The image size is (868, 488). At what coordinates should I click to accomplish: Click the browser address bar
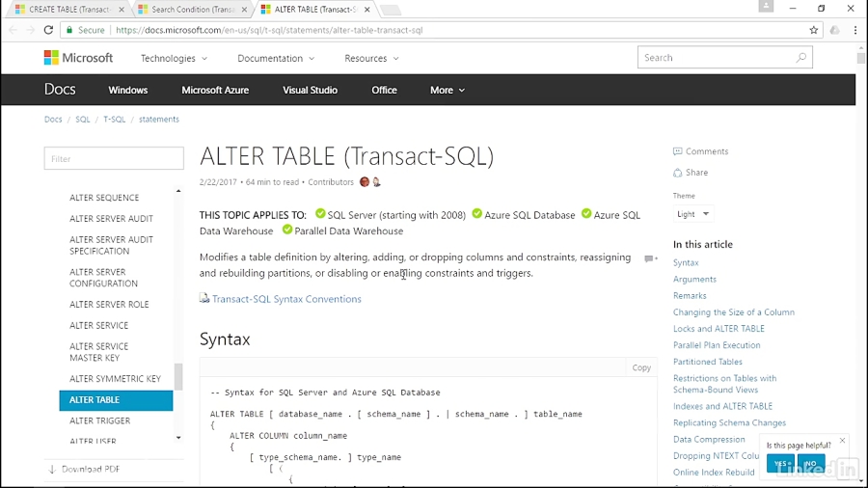point(443,30)
